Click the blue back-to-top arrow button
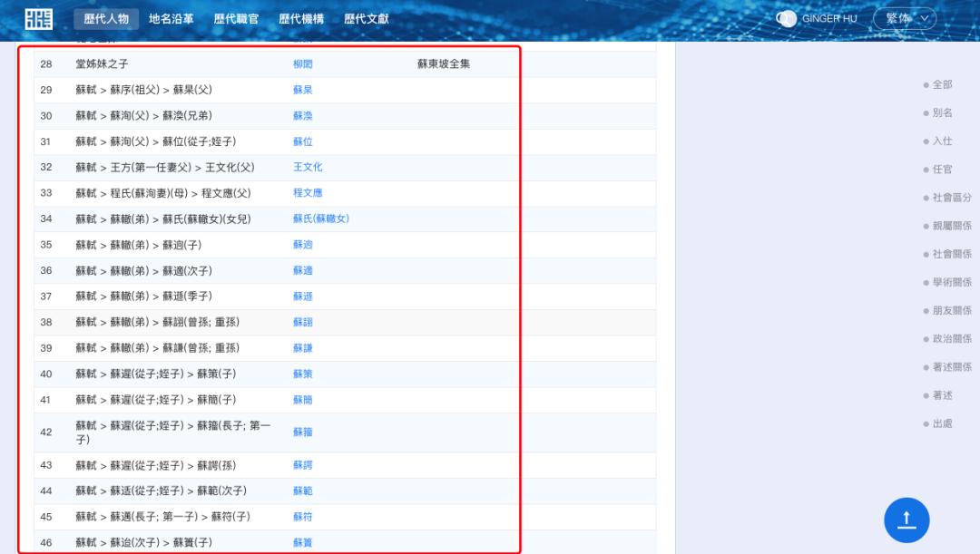Image resolution: width=980 pixels, height=554 pixels. 906,520
